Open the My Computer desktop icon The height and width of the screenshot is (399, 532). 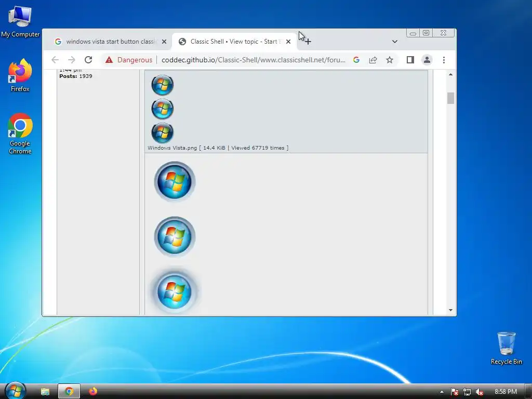pyautogui.click(x=20, y=21)
